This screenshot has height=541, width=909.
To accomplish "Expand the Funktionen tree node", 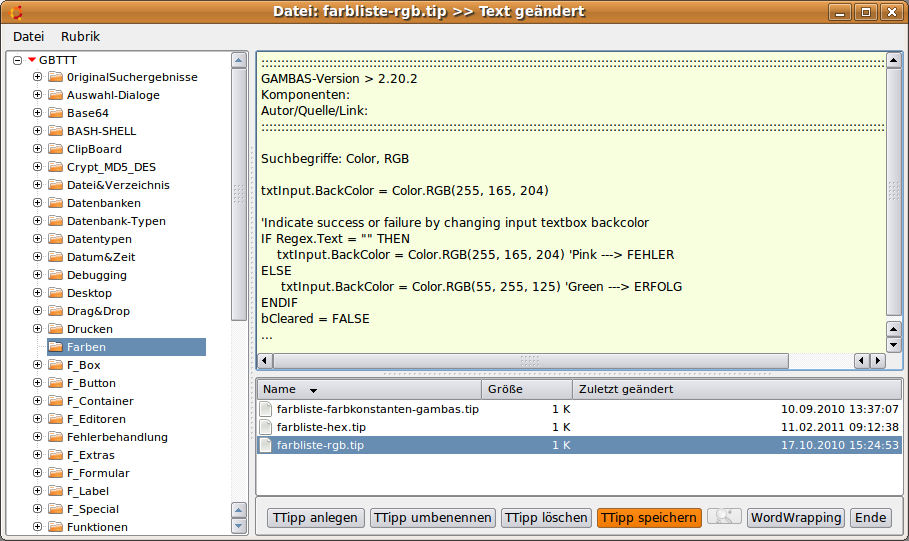I will (38, 527).
